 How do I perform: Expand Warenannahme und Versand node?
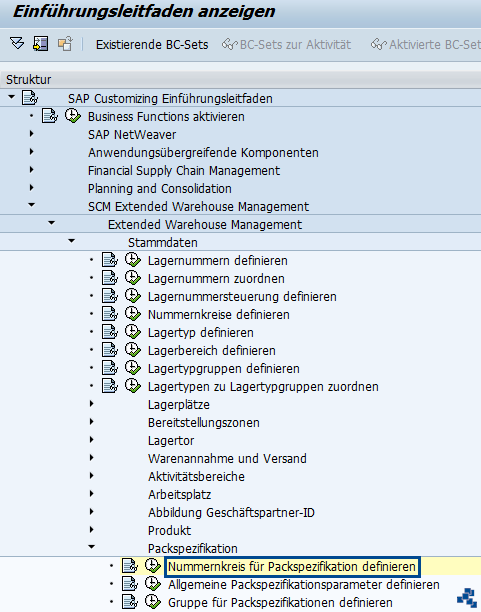[x=91, y=457]
